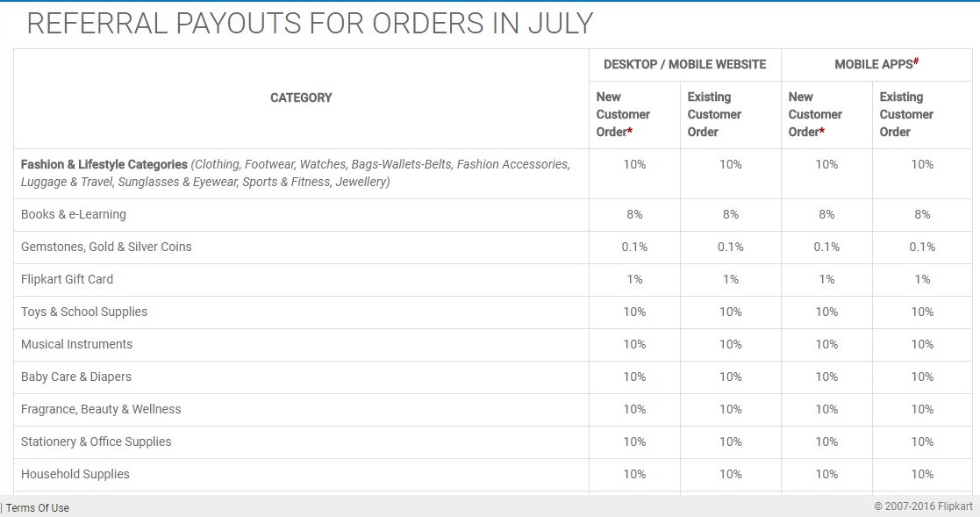Select the Household Supplies row label

point(75,475)
